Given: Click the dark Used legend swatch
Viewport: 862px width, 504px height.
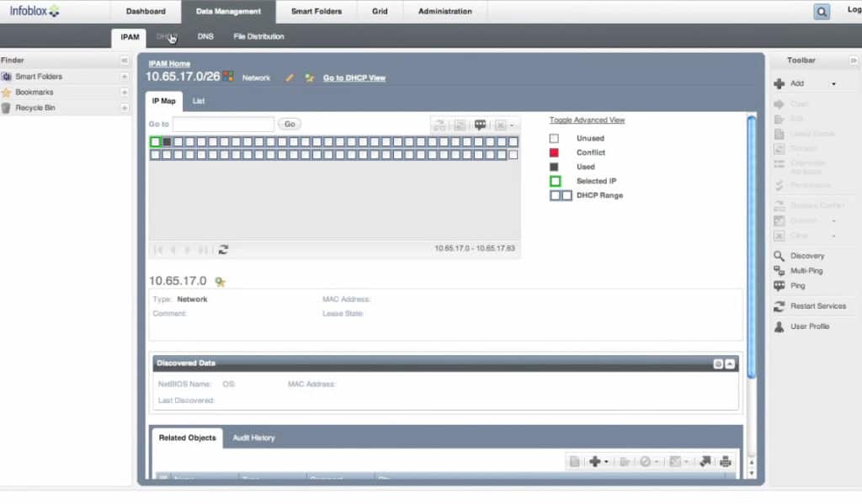Looking at the screenshot, I should point(554,167).
